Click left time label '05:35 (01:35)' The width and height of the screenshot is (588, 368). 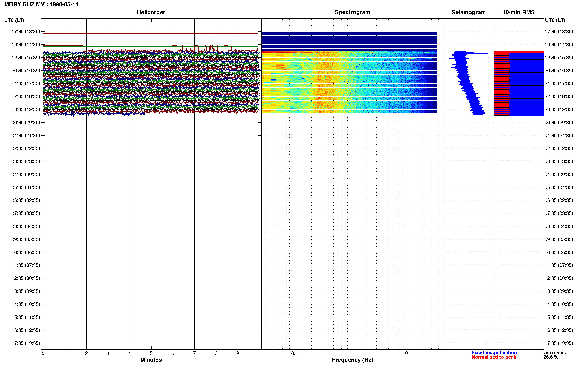[x=26, y=187]
